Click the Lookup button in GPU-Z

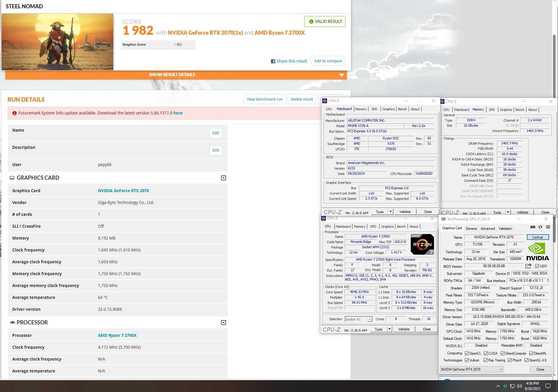[538, 237]
